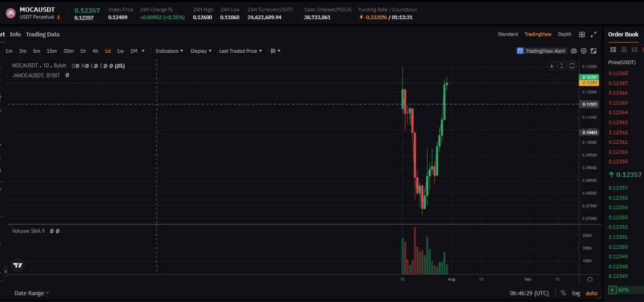Select the 1h timeframe

tap(83, 51)
